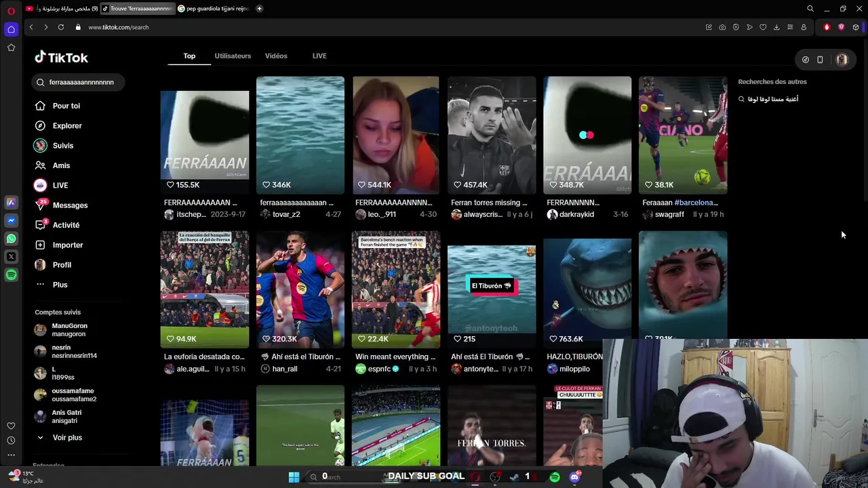Open darkraykid FERRANNNNN video thumbnail
The height and width of the screenshot is (488, 868).
(587, 135)
